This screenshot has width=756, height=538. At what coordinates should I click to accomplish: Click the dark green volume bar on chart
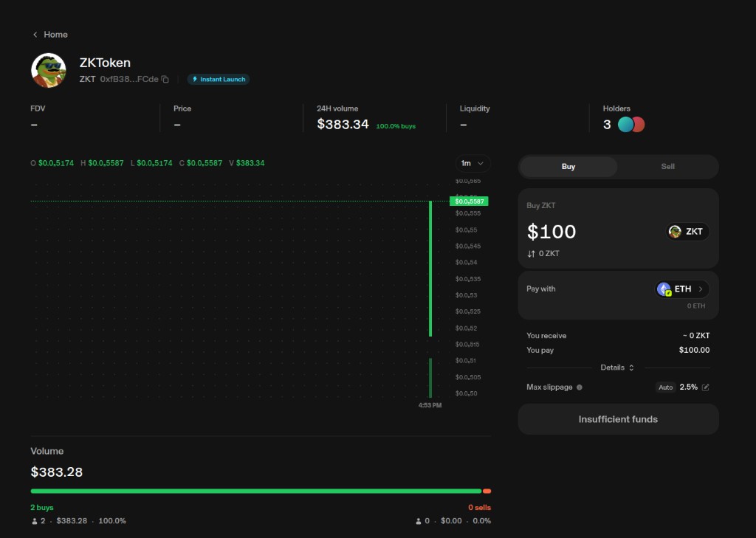430,378
